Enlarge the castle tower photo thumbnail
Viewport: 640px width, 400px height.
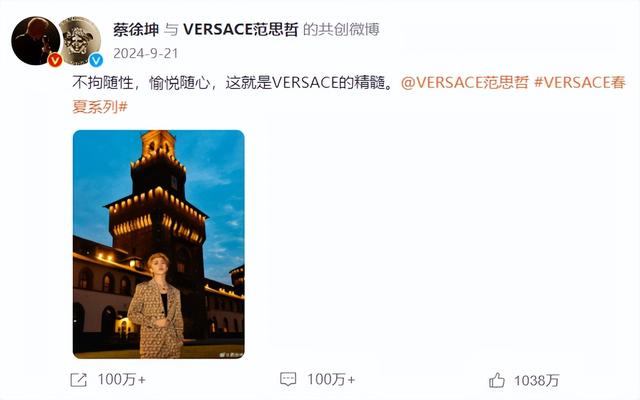(158, 244)
